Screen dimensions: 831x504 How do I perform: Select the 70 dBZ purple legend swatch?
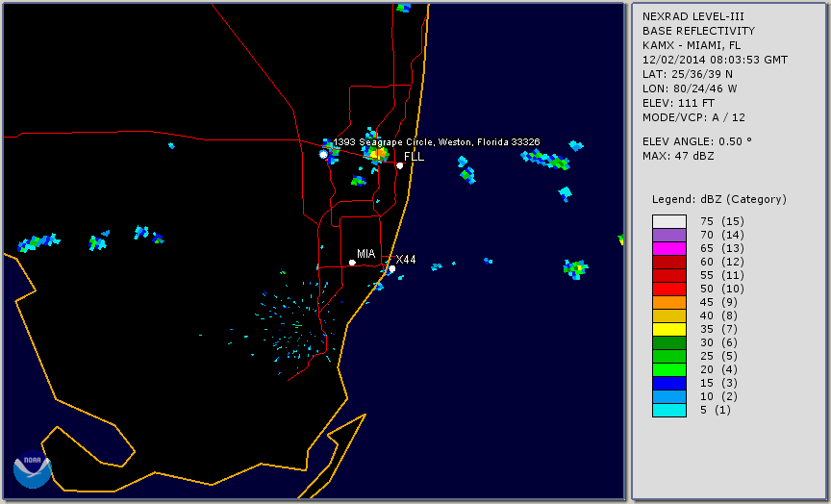click(x=669, y=235)
